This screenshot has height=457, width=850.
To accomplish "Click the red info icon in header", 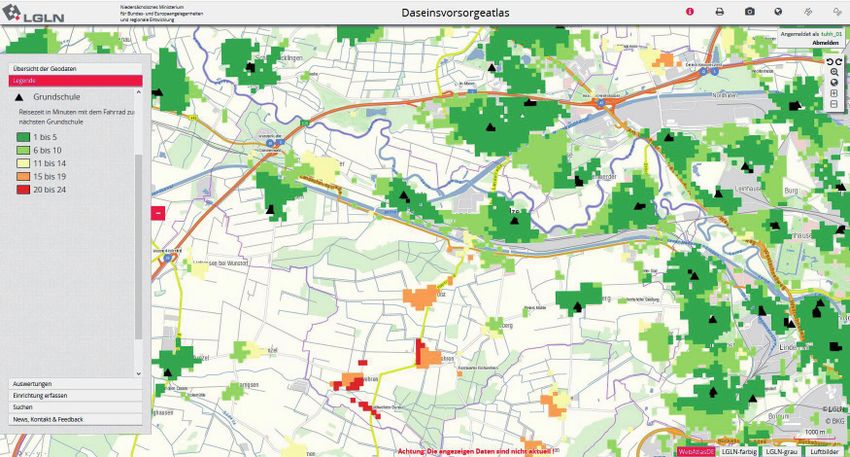I will pyautogui.click(x=689, y=11).
